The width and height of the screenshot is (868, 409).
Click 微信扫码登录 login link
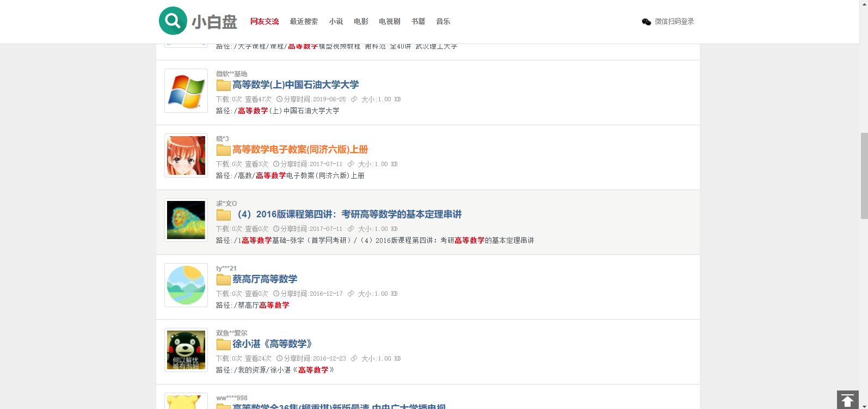point(674,21)
